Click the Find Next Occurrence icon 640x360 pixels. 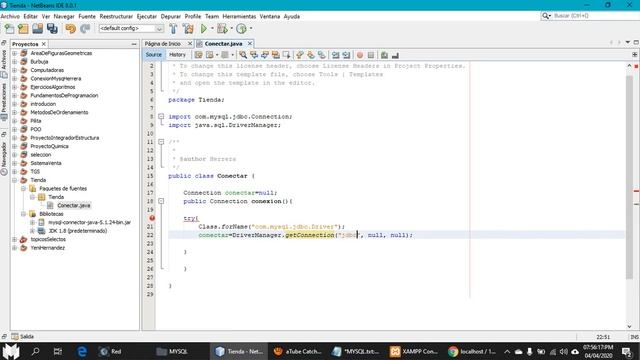point(265,55)
